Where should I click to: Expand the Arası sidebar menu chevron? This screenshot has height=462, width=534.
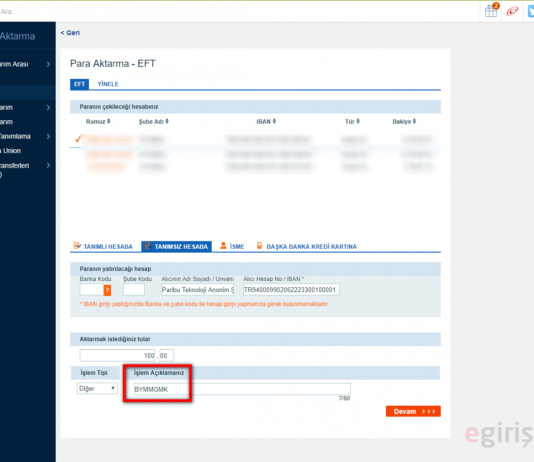pos(48,64)
